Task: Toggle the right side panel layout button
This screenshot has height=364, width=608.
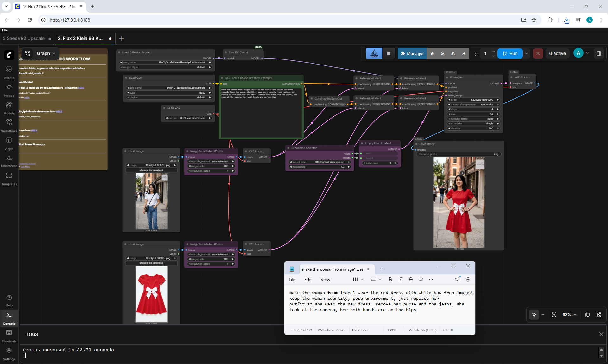Action: 599,53
